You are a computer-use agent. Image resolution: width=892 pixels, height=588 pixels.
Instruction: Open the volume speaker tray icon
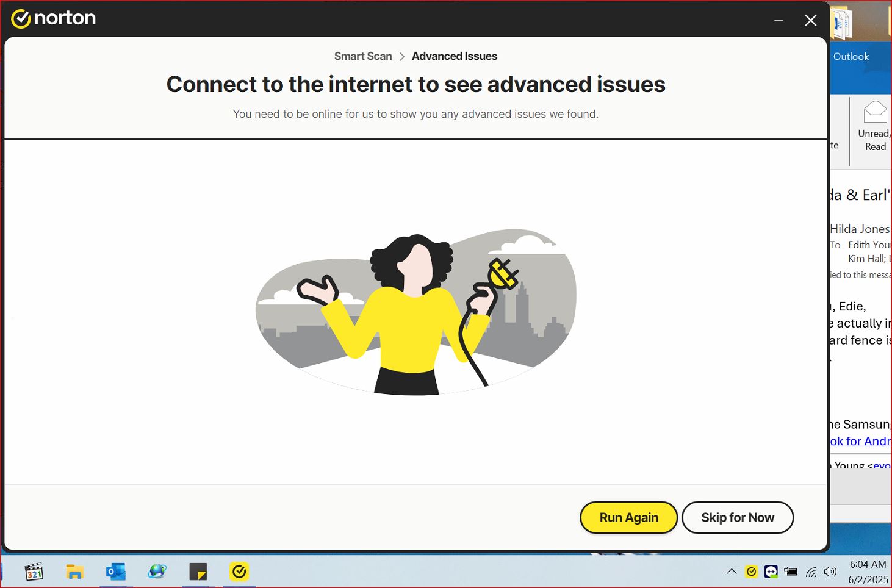[830, 572]
